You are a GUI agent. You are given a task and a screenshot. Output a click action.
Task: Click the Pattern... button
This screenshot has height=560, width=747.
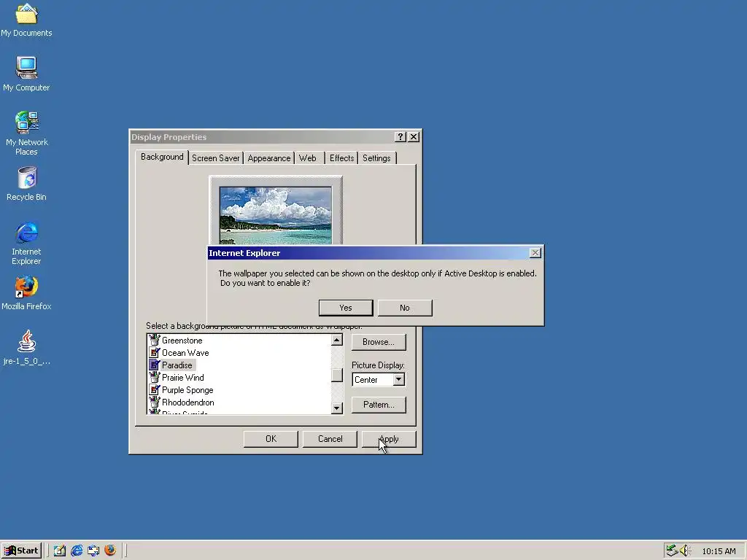[x=379, y=405]
